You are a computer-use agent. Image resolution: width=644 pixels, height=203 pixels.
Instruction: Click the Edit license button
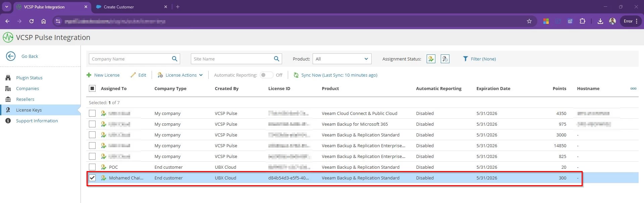click(x=139, y=75)
